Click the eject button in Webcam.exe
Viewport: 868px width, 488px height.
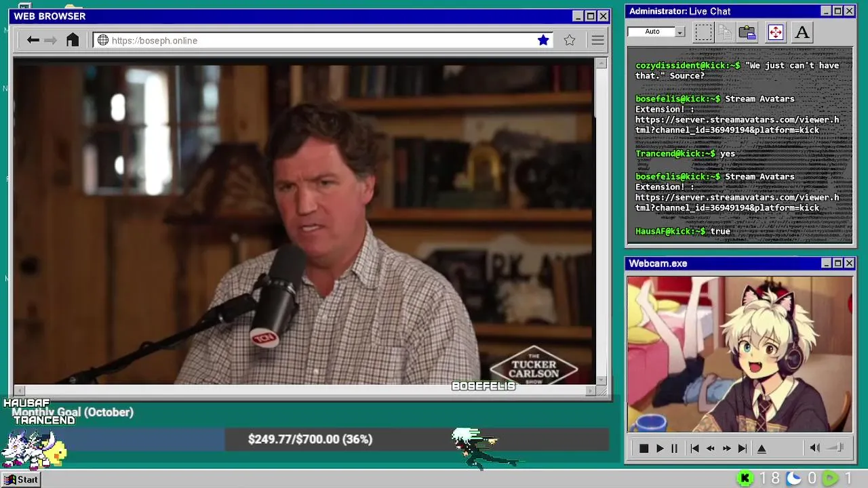pos(762,448)
